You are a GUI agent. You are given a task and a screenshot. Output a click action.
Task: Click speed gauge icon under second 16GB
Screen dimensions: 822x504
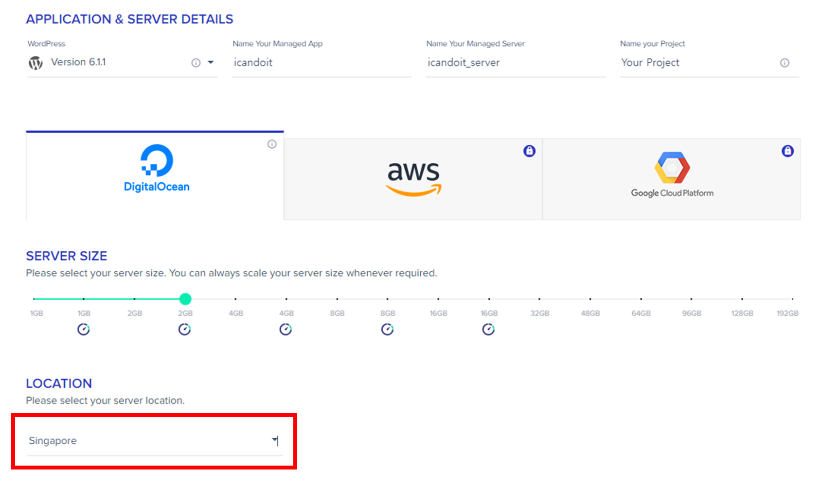coord(488,330)
